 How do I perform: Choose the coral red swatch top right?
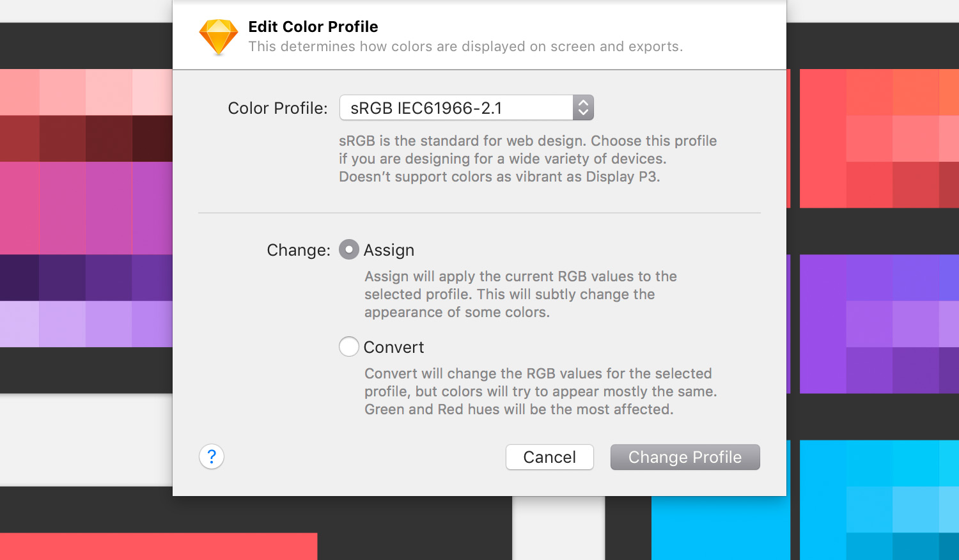pyautogui.click(x=823, y=138)
